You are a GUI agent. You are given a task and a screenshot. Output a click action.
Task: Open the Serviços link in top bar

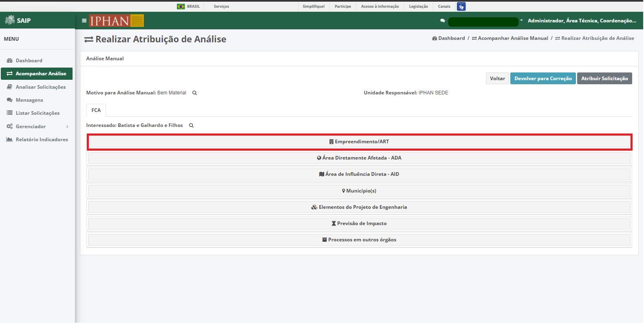221,7
